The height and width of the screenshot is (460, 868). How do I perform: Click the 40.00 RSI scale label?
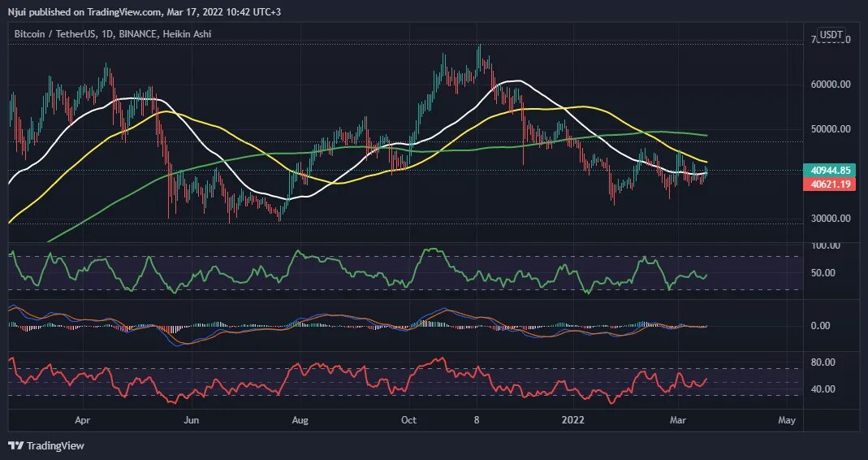pyautogui.click(x=823, y=389)
